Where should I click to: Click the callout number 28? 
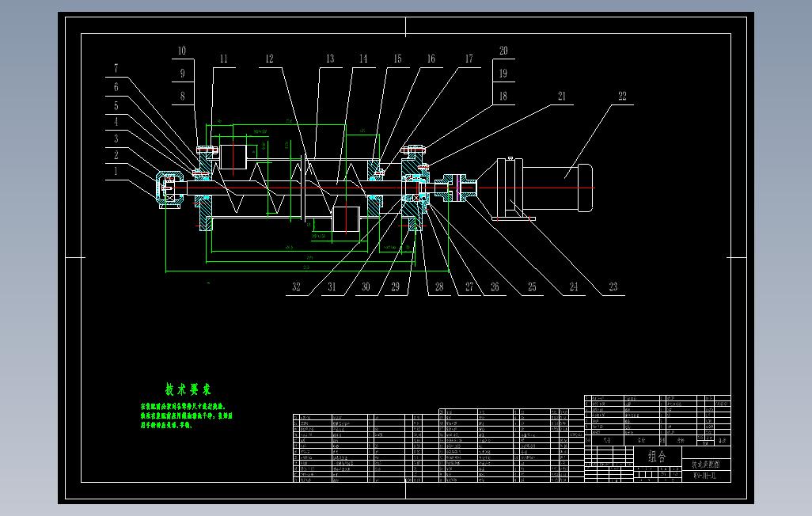tap(439, 286)
